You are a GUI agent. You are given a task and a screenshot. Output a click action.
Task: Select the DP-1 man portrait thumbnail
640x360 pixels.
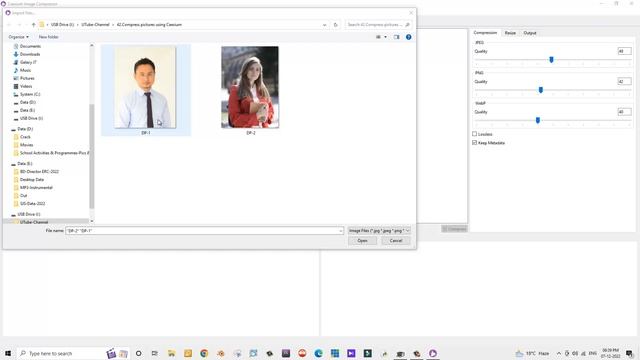(145, 87)
